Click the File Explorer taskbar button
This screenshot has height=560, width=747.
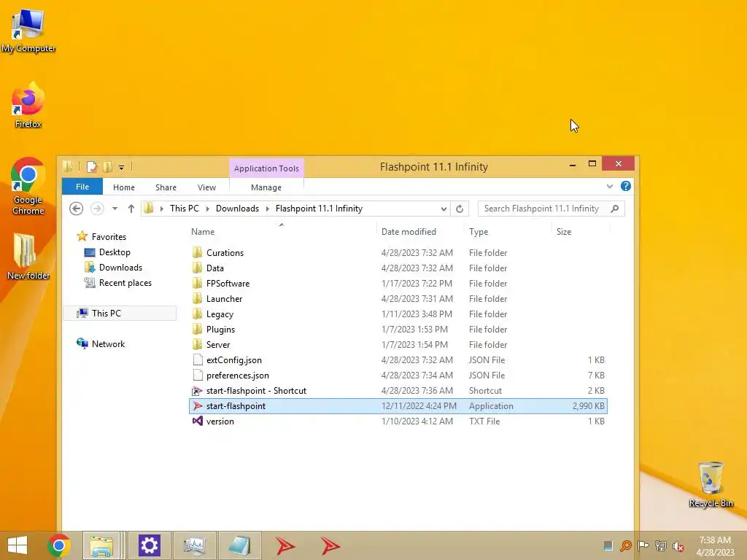pyautogui.click(x=101, y=545)
